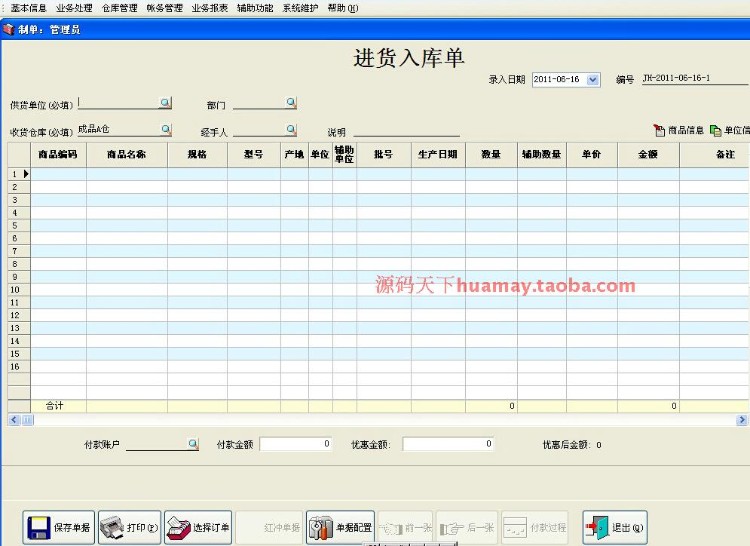Screen dimensions: 750x546
Task: Click the 金额 column header
Action: click(x=648, y=154)
